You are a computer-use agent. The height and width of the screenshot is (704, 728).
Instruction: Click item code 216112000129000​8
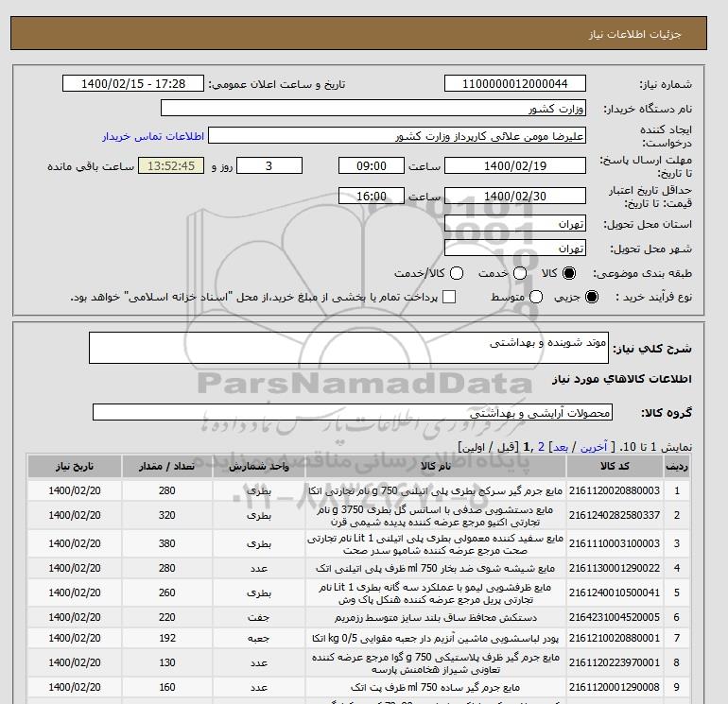pos(615,687)
